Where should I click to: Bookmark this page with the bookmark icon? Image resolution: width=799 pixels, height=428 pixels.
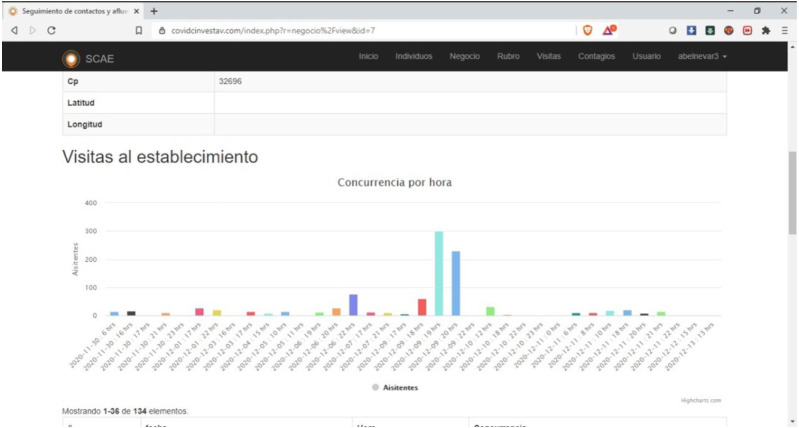pos(138,31)
